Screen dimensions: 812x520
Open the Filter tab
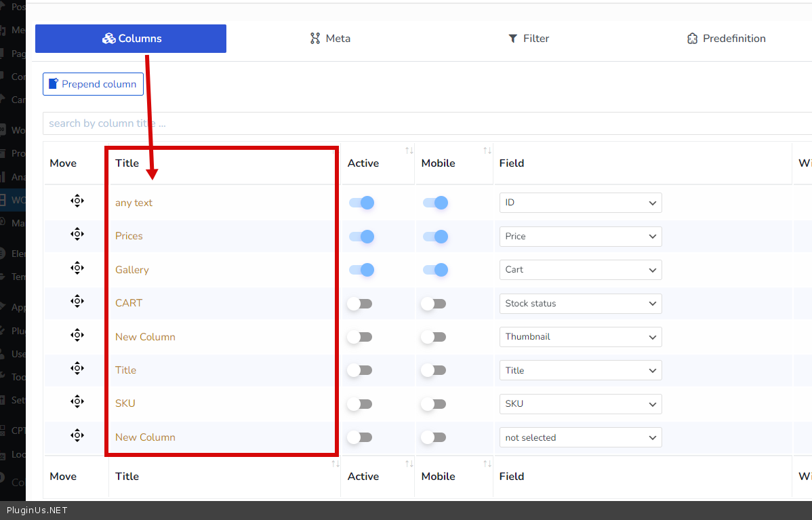[528, 39]
